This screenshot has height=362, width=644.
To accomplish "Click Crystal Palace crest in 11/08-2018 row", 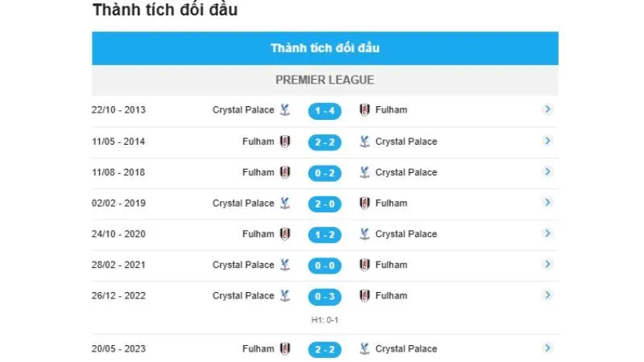I will click(x=365, y=172).
